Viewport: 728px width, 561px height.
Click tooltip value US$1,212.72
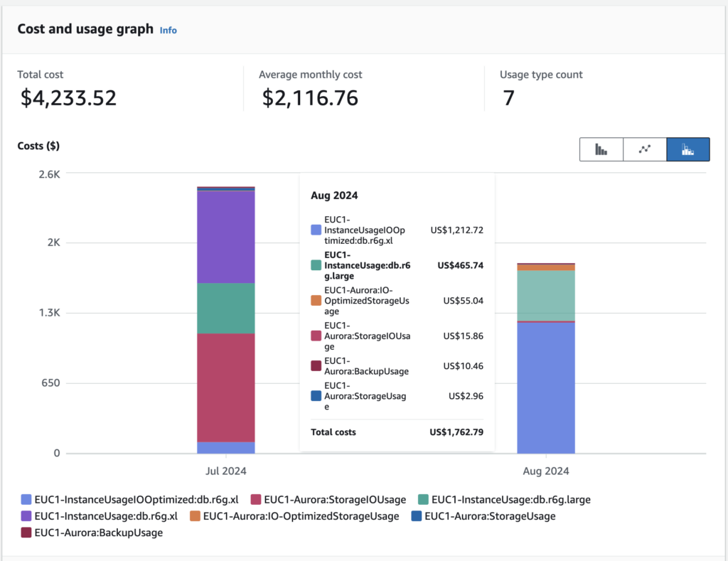point(457,230)
